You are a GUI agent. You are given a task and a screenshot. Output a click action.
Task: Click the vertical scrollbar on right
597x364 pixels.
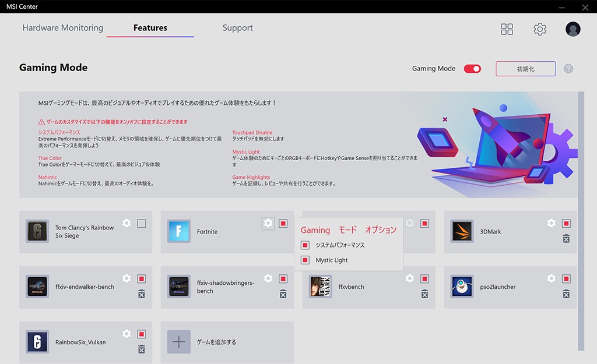coord(581,221)
